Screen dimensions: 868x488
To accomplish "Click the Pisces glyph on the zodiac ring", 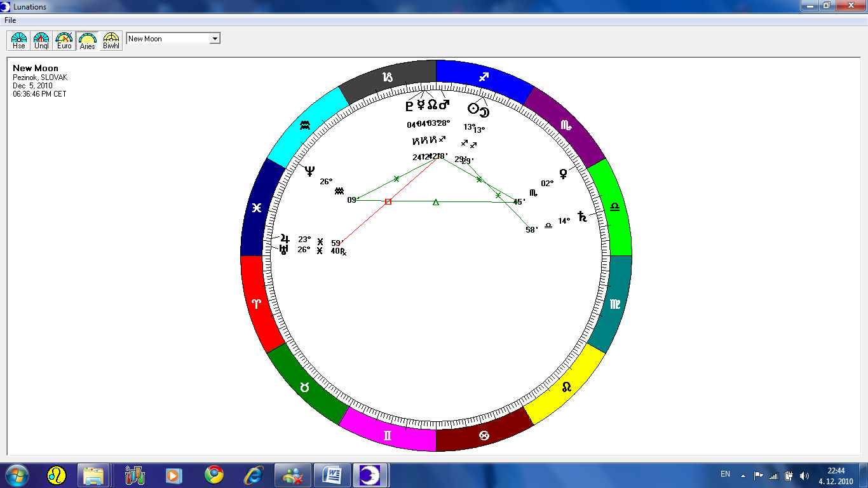I will coord(256,208).
